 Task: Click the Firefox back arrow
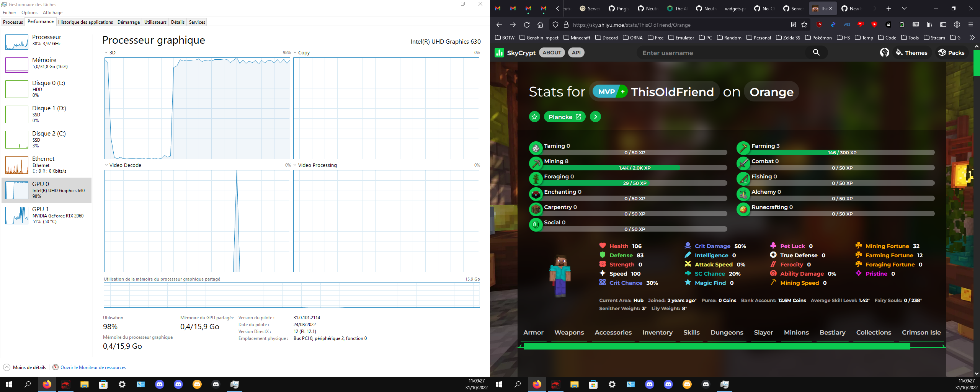pyautogui.click(x=499, y=25)
